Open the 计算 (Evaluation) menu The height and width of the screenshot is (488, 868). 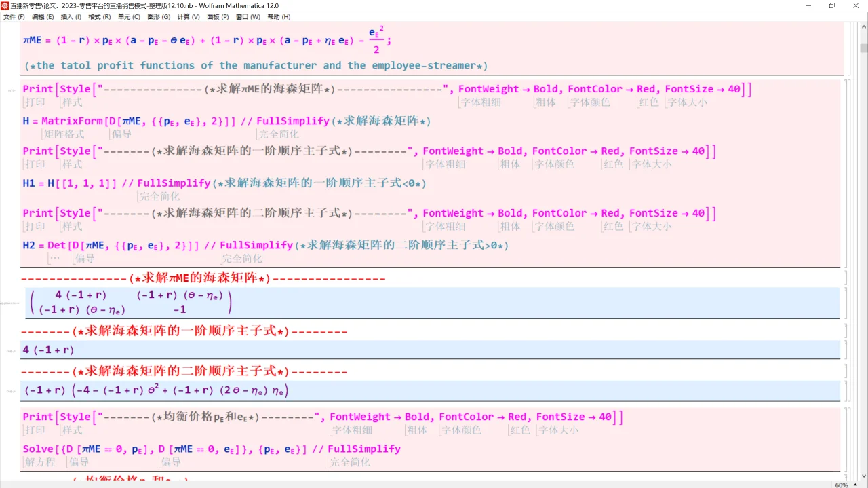pyautogui.click(x=188, y=17)
